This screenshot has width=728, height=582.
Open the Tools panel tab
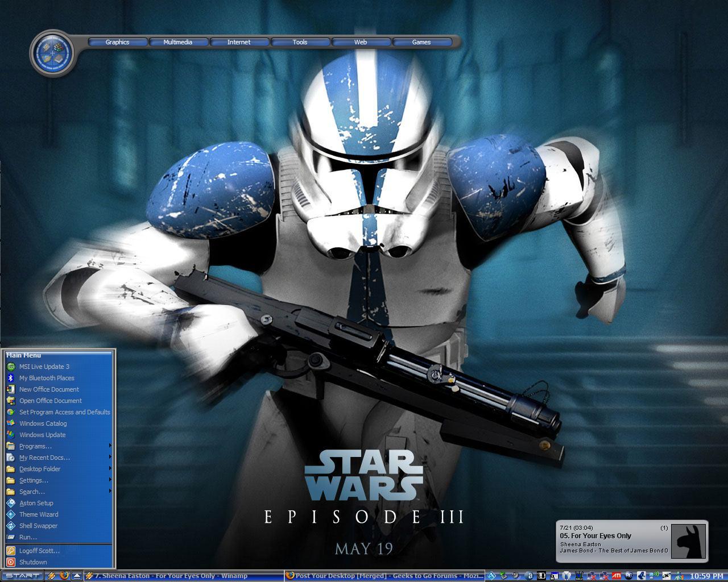pos(300,42)
